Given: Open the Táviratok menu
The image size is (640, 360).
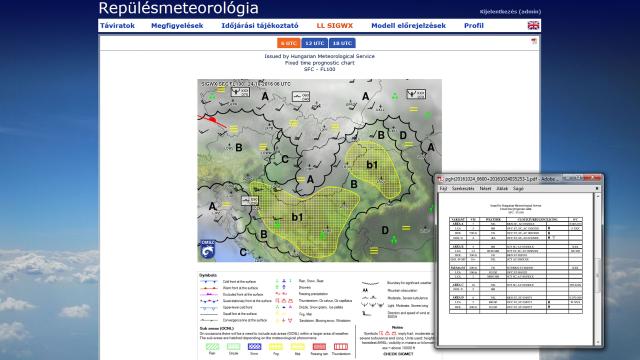Looking at the screenshot, I should point(118,25).
